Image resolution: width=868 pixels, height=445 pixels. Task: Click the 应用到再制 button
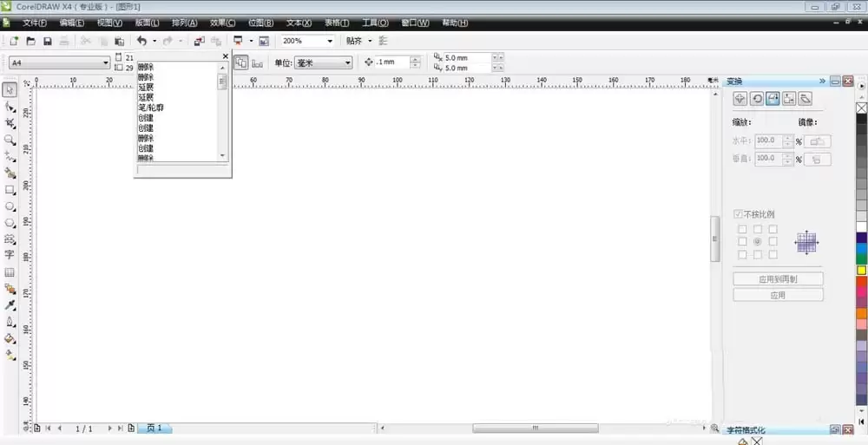tap(778, 279)
